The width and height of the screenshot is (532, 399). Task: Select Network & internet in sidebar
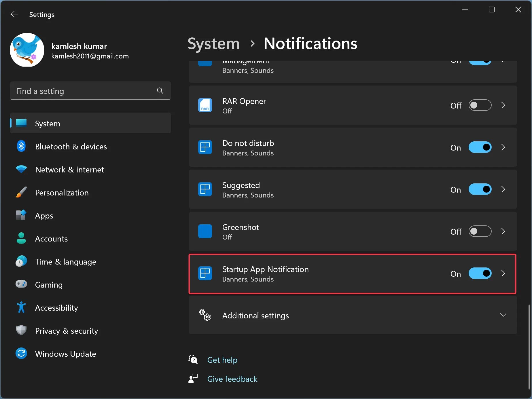[69, 170]
